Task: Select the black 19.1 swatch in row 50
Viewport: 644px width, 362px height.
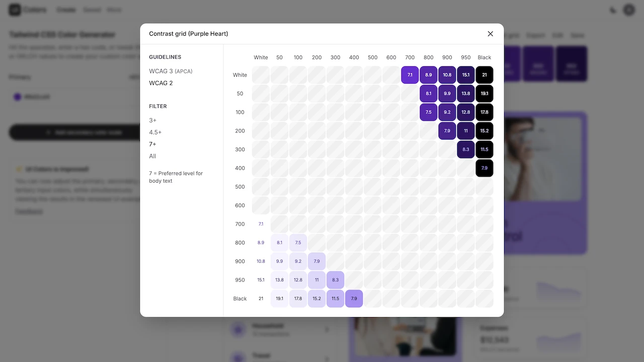Action: [x=485, y=94]
